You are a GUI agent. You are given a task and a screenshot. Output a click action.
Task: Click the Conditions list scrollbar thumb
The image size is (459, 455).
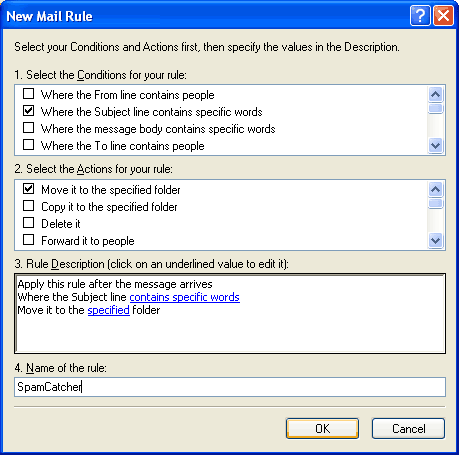point(435,109)
